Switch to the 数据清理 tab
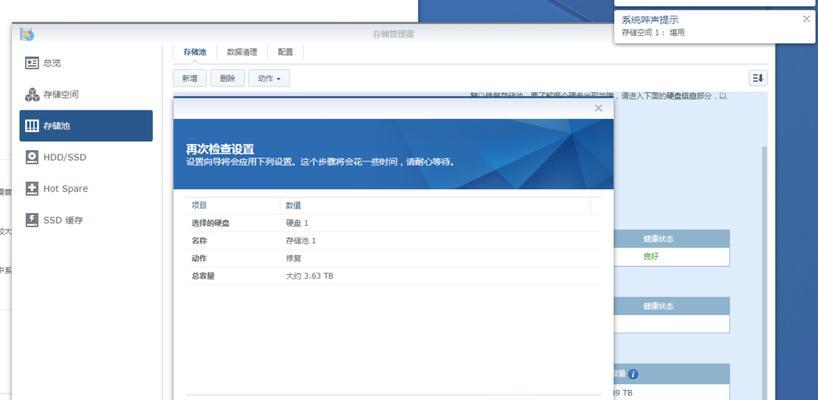 pos(242,52)
